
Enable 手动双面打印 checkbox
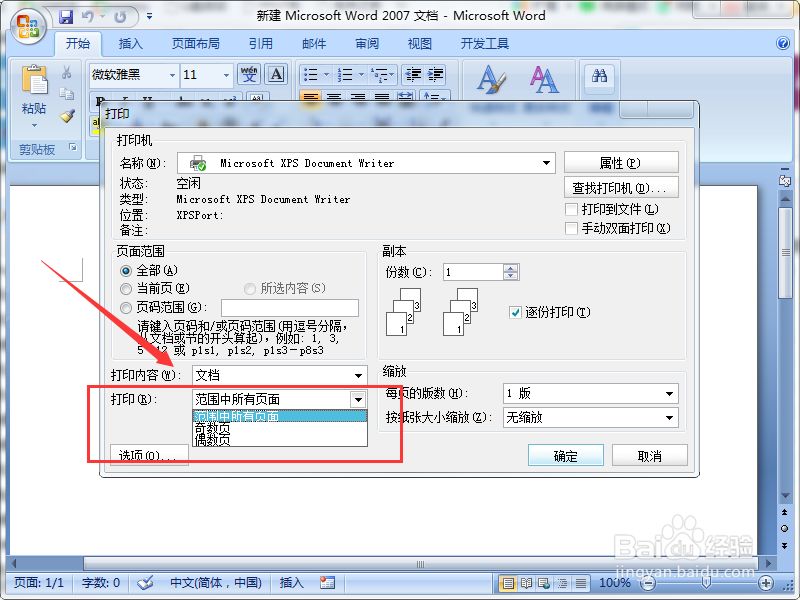[x=571, y=228]
